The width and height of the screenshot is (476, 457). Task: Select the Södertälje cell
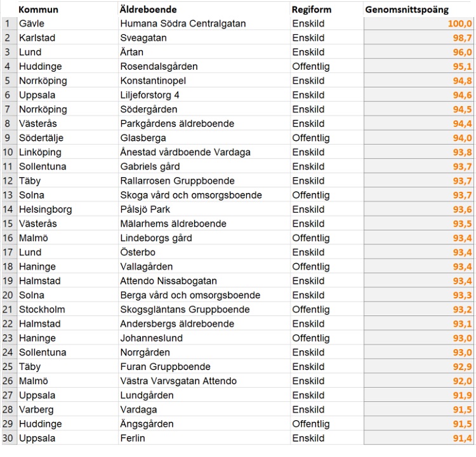[x=41, y=138]
